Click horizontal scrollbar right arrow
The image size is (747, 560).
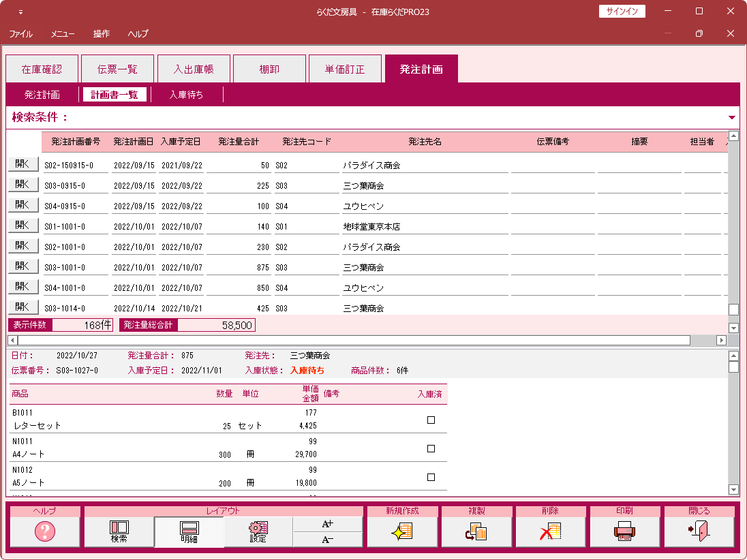point(721,340)
